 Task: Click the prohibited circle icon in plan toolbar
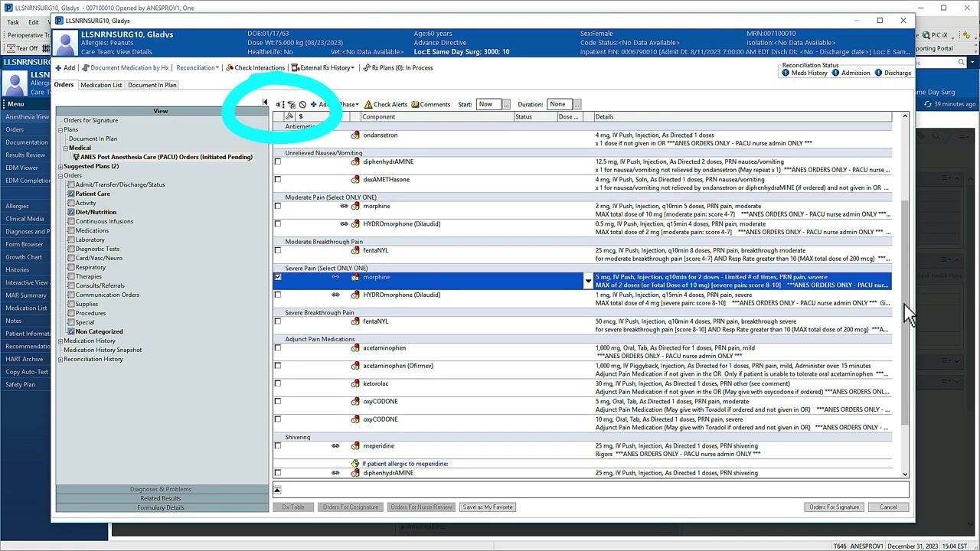[x=302, y=105]
